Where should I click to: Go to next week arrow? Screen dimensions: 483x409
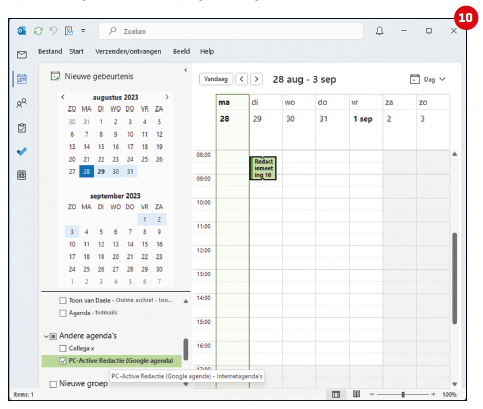click(256, 79)
